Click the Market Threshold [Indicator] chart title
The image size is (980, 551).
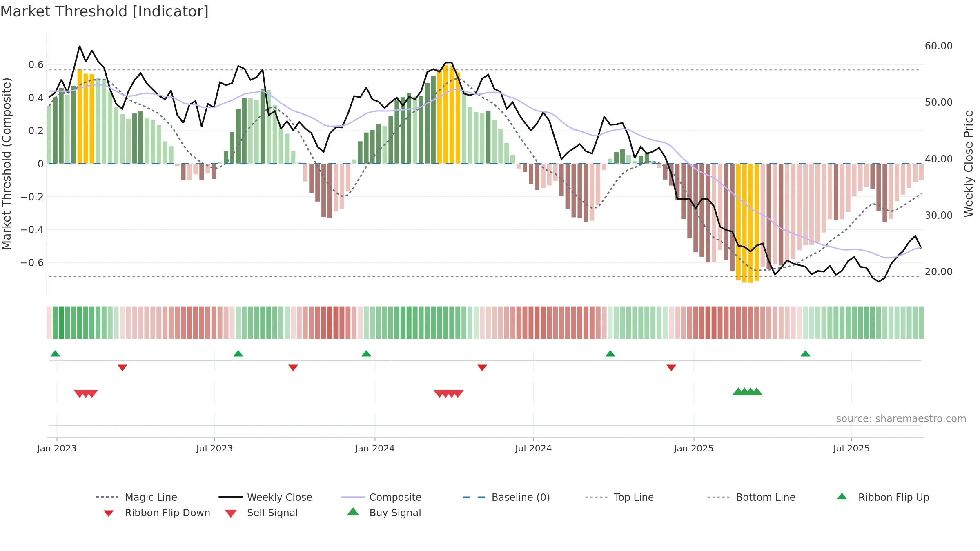click(x=105, y=11)
